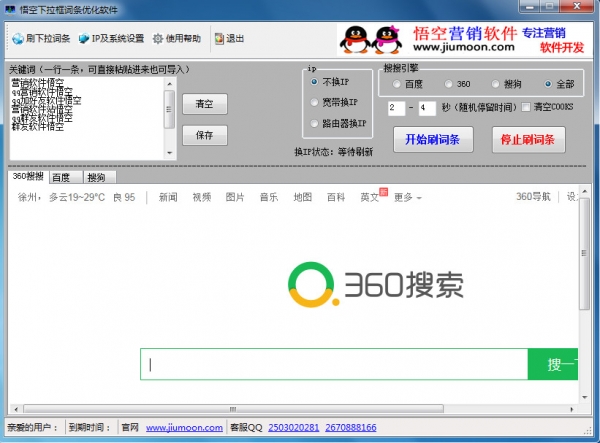Click the browser vertical scrollbar thumb

click(x=584, y=253)
